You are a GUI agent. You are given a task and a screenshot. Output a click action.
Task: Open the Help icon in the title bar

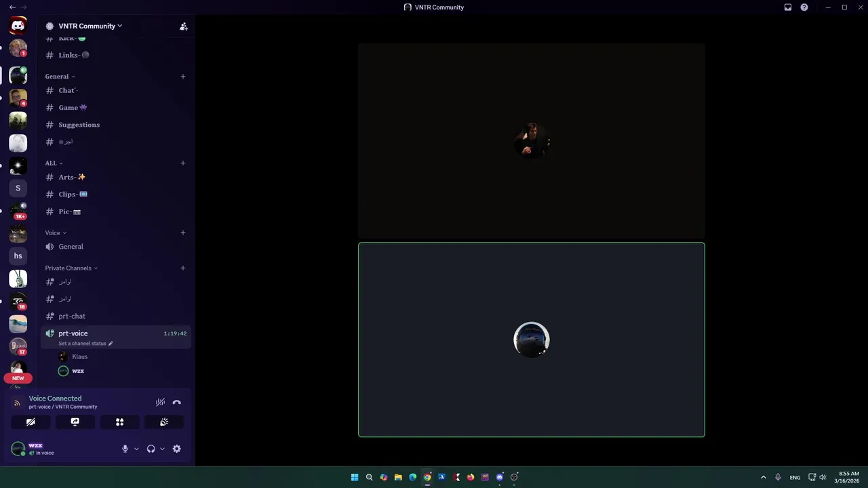point(804,7)
